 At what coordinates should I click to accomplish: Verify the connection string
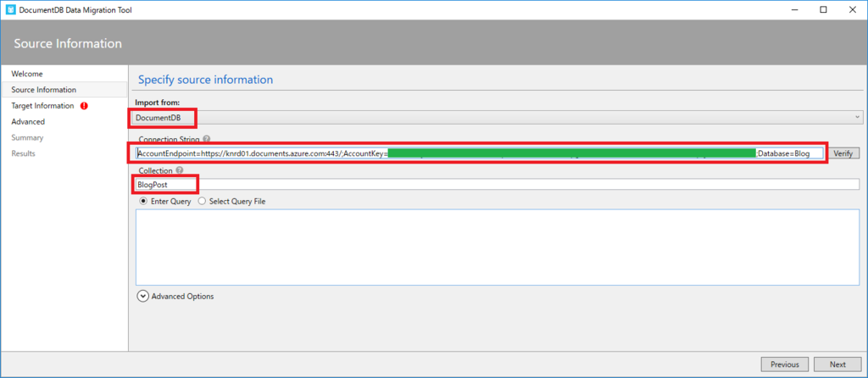[843, 153]
